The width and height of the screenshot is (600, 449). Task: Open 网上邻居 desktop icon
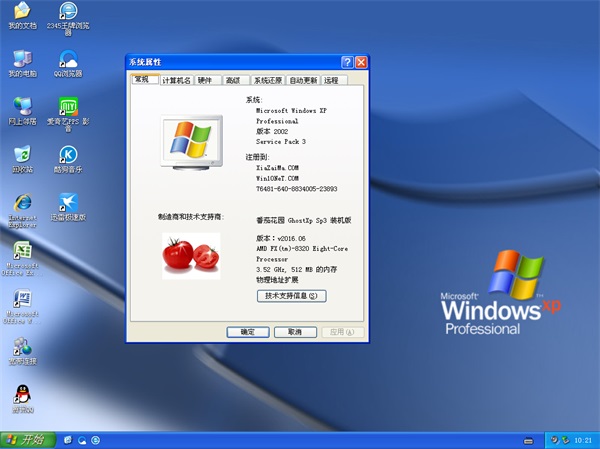click(x=22, y=107)
